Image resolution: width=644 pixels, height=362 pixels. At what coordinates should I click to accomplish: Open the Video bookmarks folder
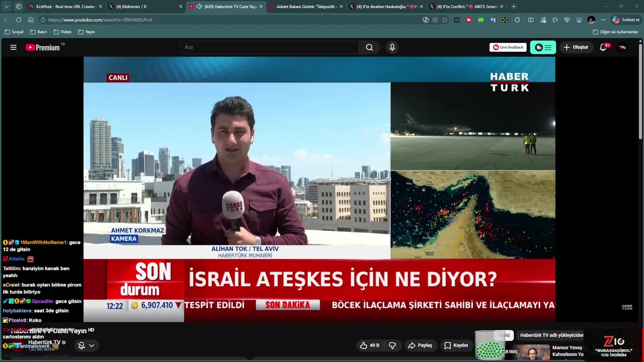62,32
